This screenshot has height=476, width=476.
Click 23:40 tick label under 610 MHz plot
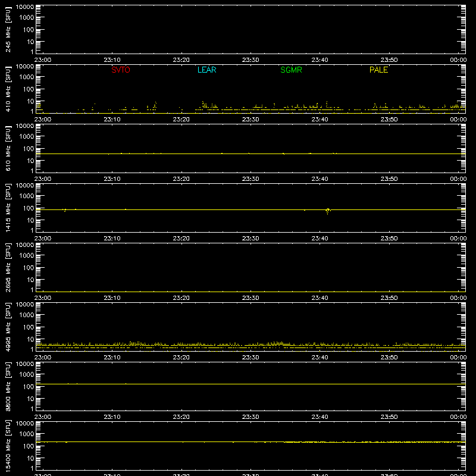click(320, 179)
